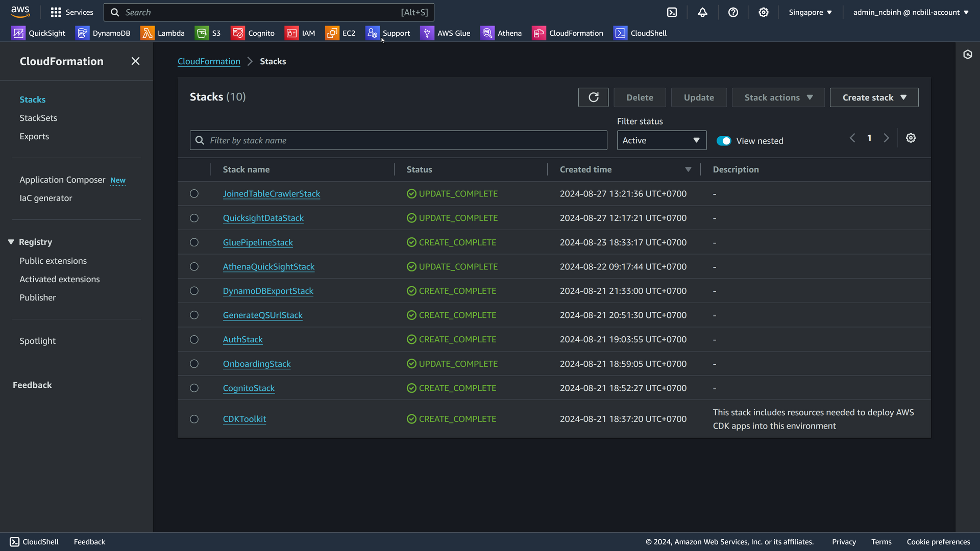
Task: Click the DynamoDB shortcut icon
Action: pyautogui.click(x=82, y=33)
